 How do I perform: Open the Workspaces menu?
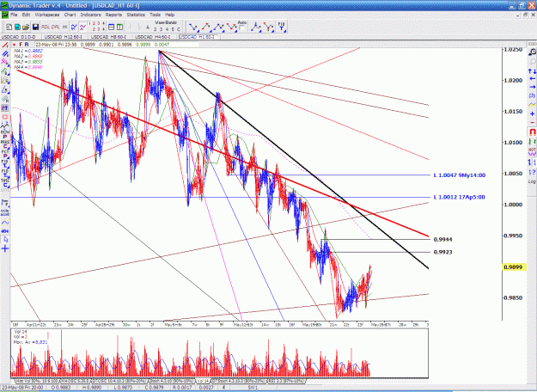(x=47, y=15)
